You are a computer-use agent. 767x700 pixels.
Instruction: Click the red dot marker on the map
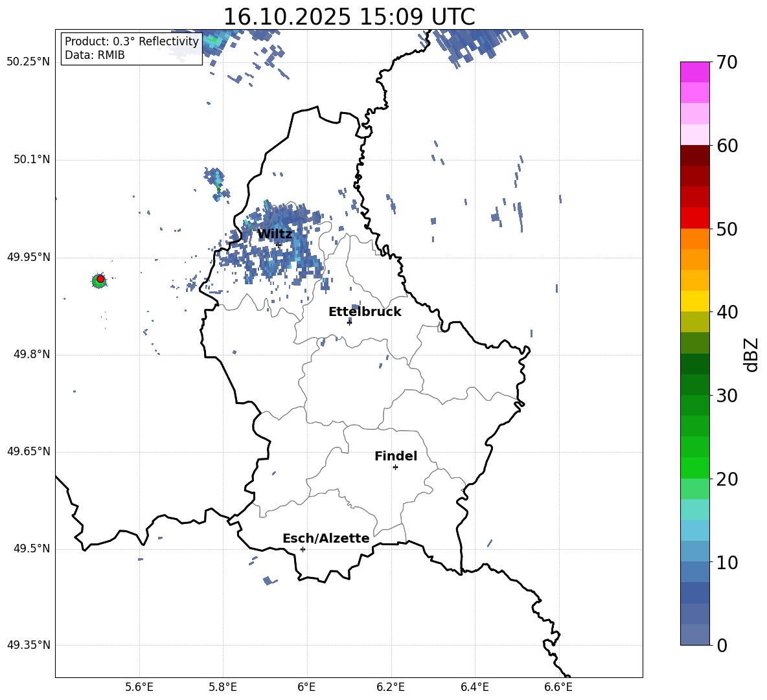pos(100,279)
